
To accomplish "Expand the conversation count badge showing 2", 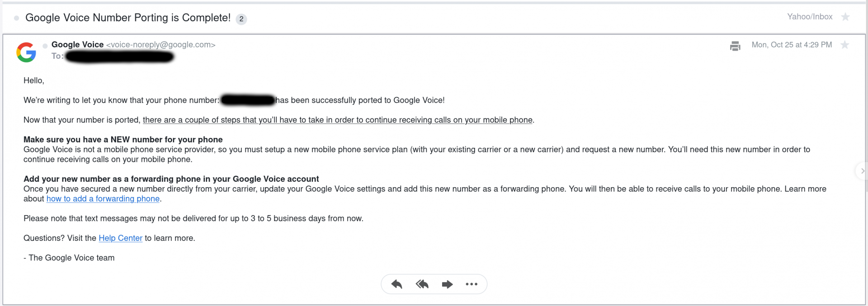I will pyautogui.click(x=241, y=19).
